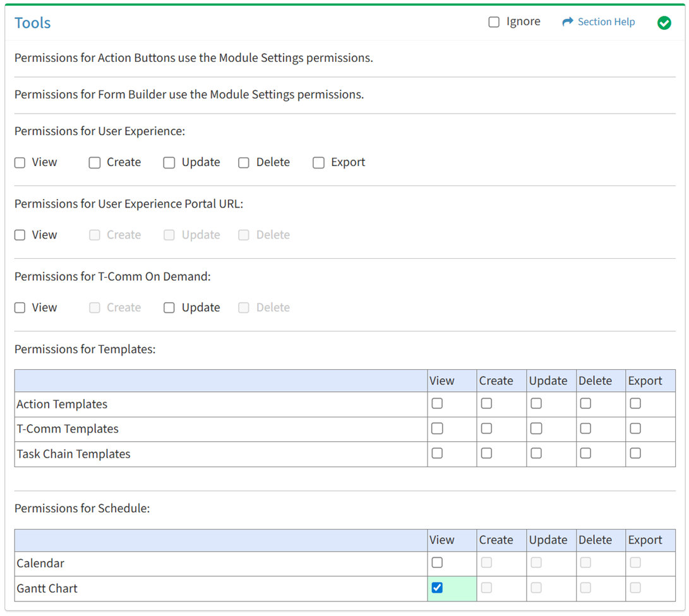Tick Create for T-Comm Templates row

486,429
